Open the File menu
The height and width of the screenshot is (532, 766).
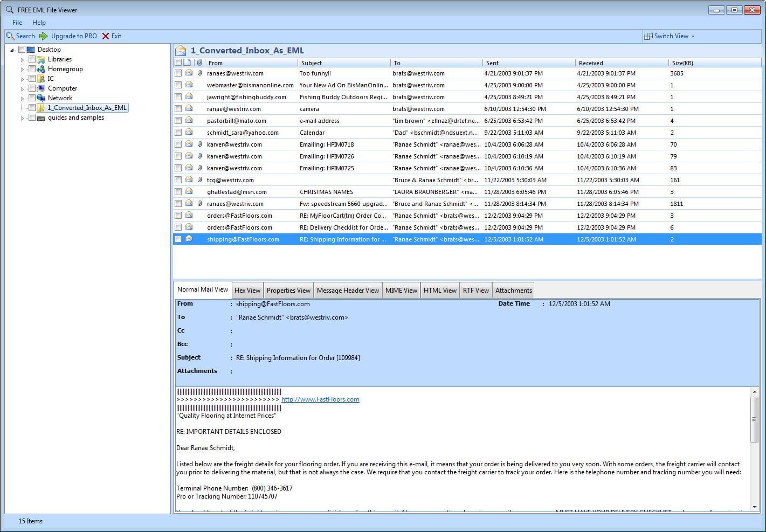pos(17,23)
